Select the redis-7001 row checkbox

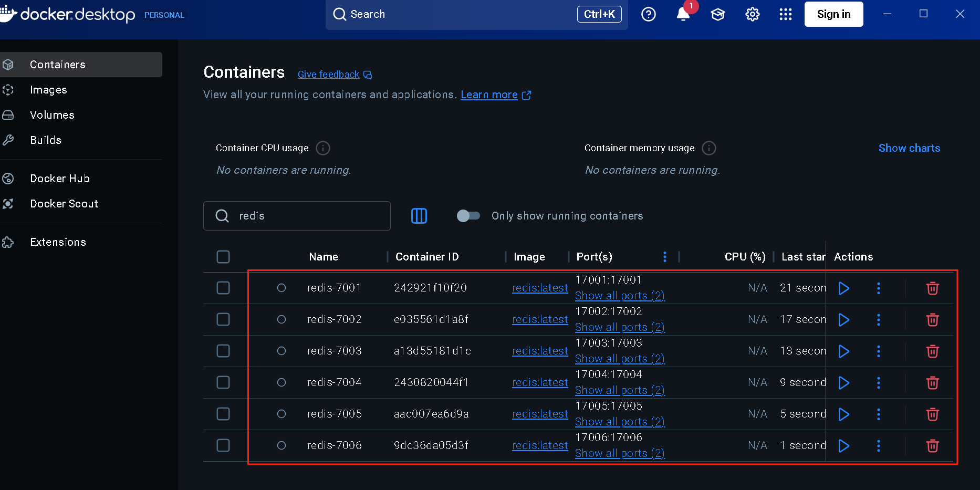pyautogui.click(x=223, y=288)
